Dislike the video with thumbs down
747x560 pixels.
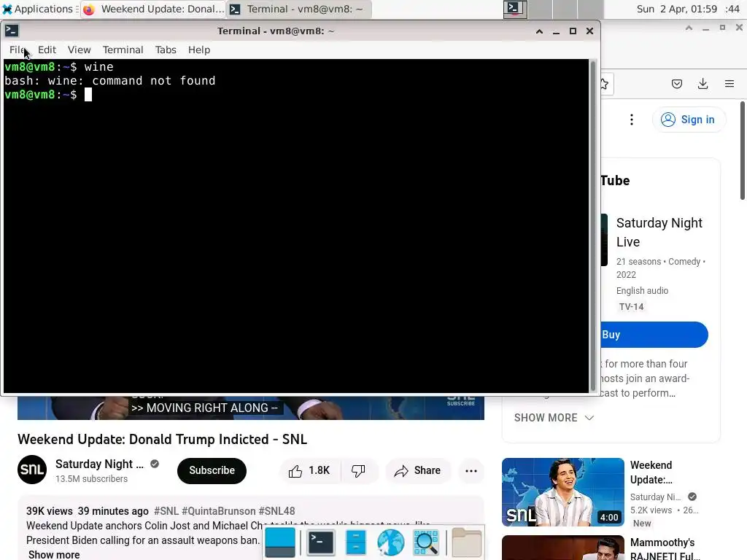[x=358, y=470]
